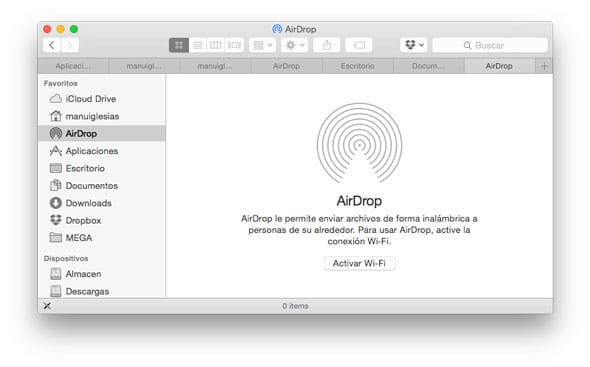Viewport: 590px width, 367px height.
Task: Select the last AirDrop tab
Action: [x=499, y=66]
